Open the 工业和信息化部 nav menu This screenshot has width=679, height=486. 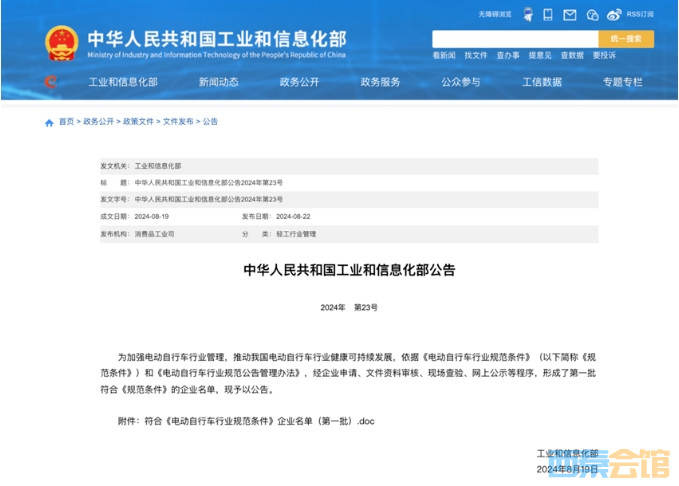pos(123,82)
